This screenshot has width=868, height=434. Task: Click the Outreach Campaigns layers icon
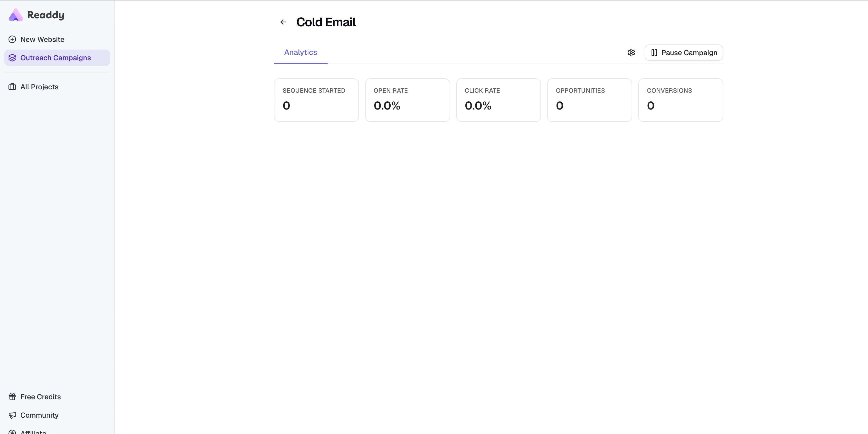click(x=12, y=57)
